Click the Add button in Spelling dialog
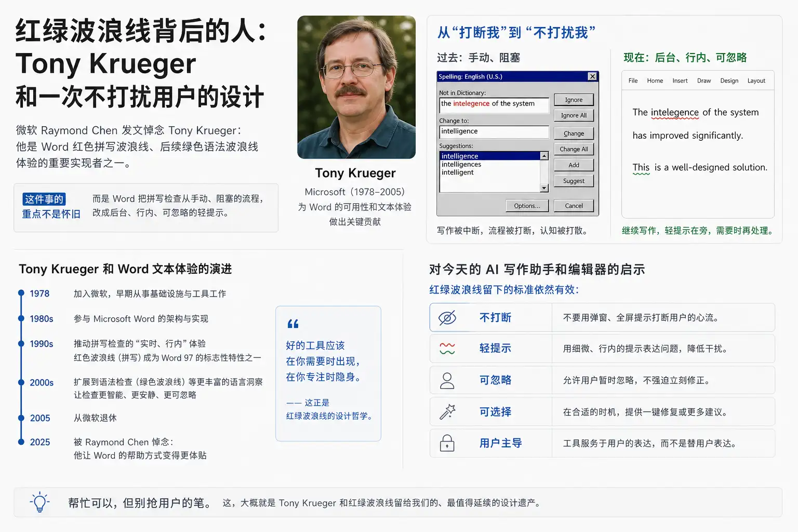 click(x=574, y=165)
